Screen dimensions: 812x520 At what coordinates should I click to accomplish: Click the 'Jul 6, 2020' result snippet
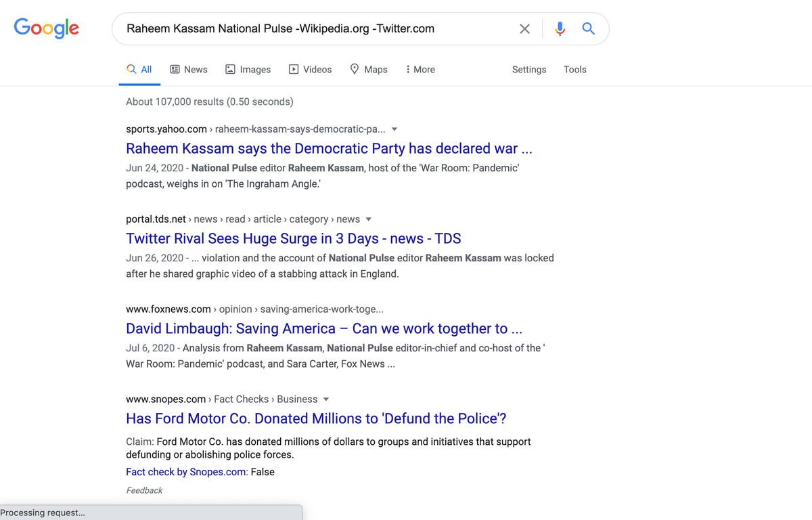click(336, 356)
